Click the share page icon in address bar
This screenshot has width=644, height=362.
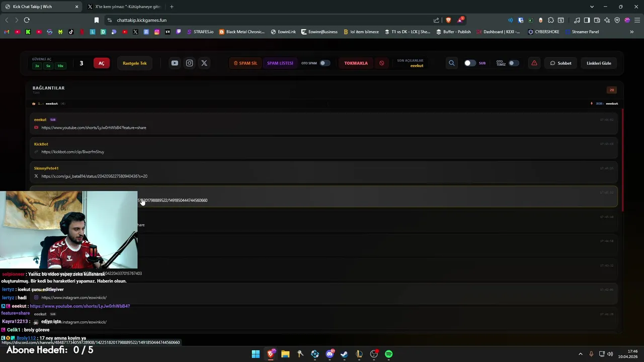(x=436, y=20)
